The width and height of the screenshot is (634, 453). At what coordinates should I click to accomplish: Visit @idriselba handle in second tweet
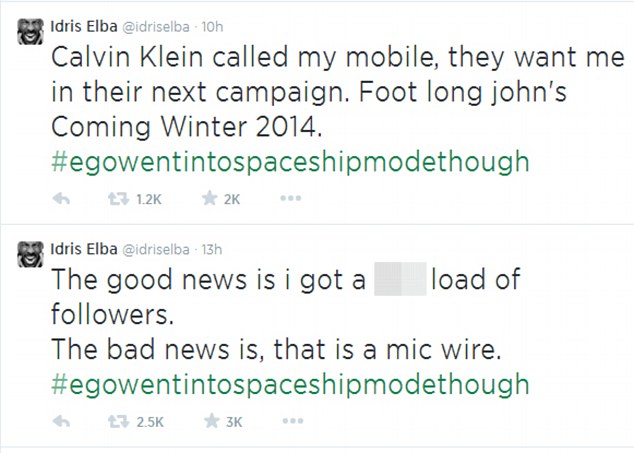coord(155,250)
